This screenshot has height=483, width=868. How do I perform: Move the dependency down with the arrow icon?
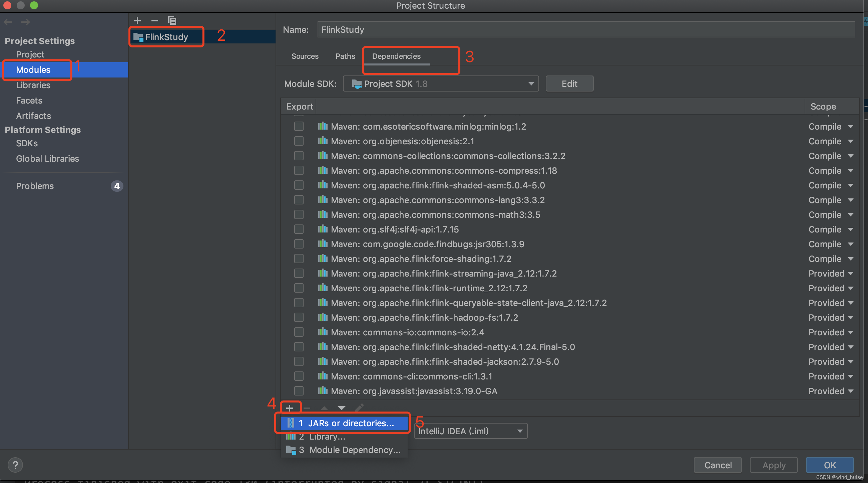[341, 408]
